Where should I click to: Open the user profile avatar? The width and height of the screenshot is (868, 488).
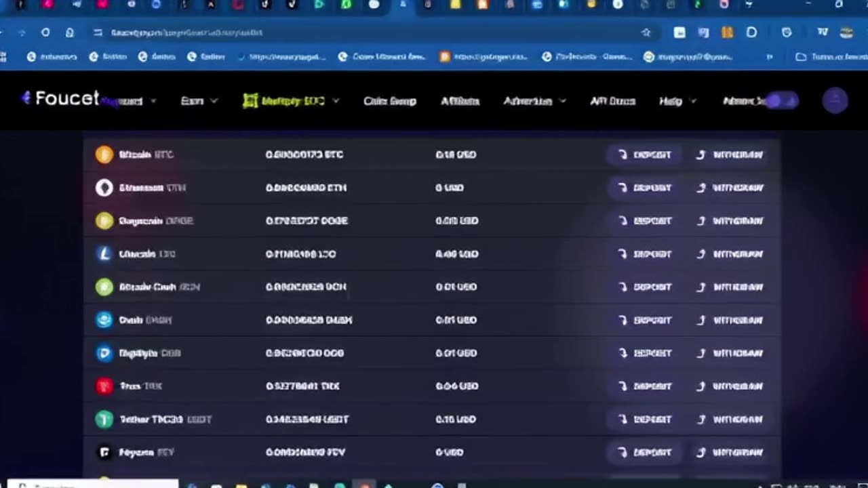point(835,100)
